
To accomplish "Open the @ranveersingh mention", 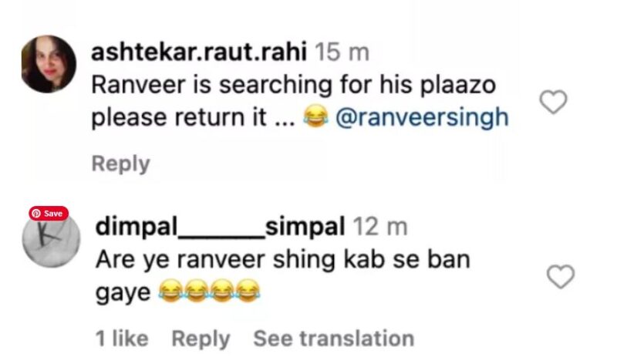I will 422,118.
